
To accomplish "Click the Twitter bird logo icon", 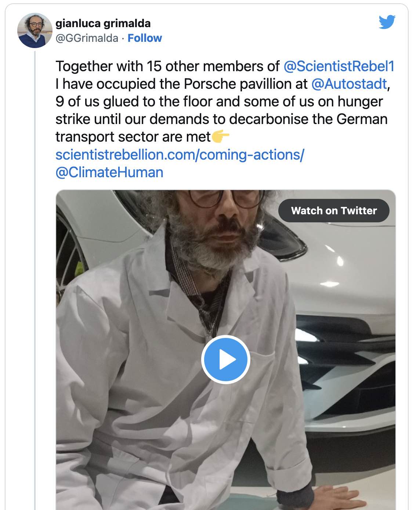I will click(x=387, y=22).
